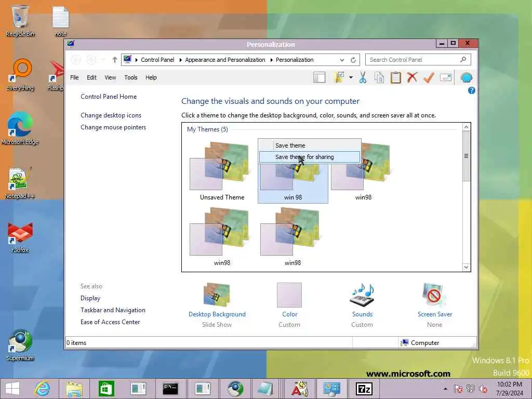Image resolution: width=532 pixels, height=399 pixels.
Task: Open the Color Custom swatch setting
Action: tap(289, 304)
